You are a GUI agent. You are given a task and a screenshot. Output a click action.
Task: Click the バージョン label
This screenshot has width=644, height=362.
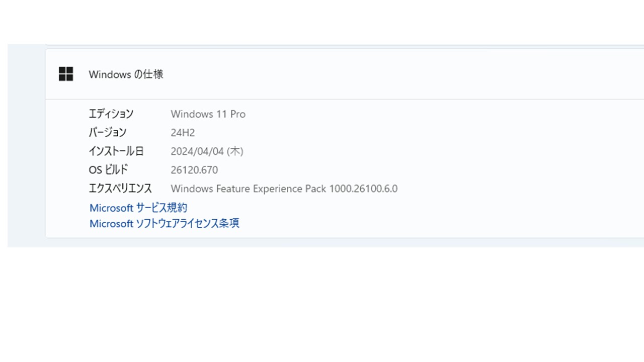coord(108,133)
